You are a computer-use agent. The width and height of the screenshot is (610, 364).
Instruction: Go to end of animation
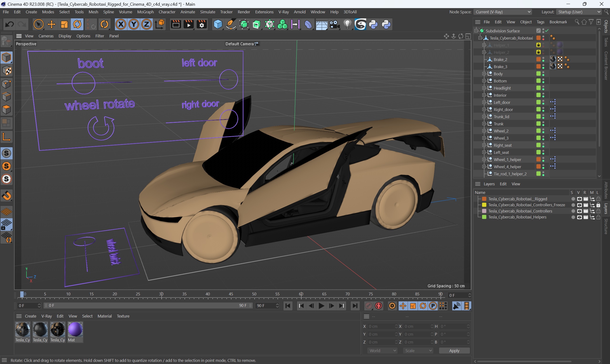(355, 306)
